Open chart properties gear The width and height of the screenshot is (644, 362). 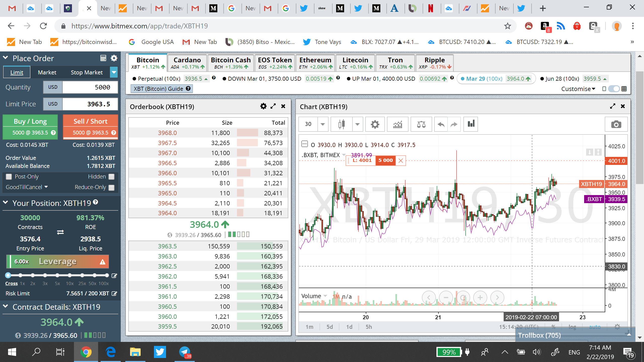[375, 124]
